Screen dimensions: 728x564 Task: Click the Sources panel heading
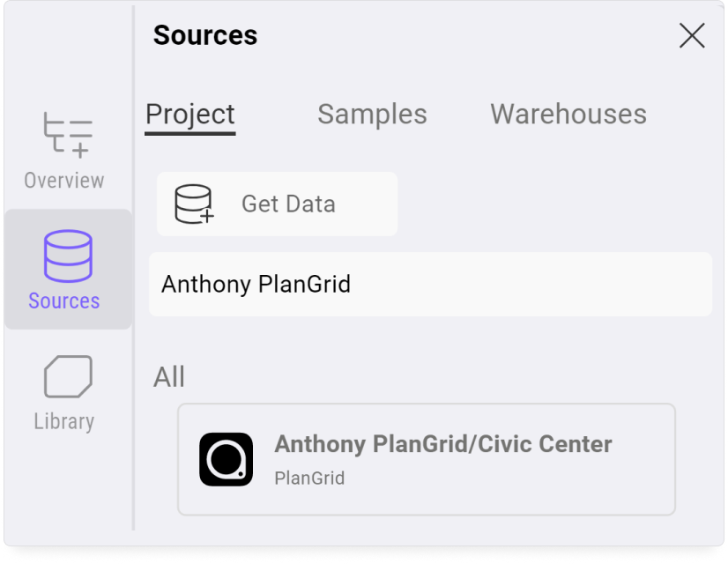[x=204, y=35]
